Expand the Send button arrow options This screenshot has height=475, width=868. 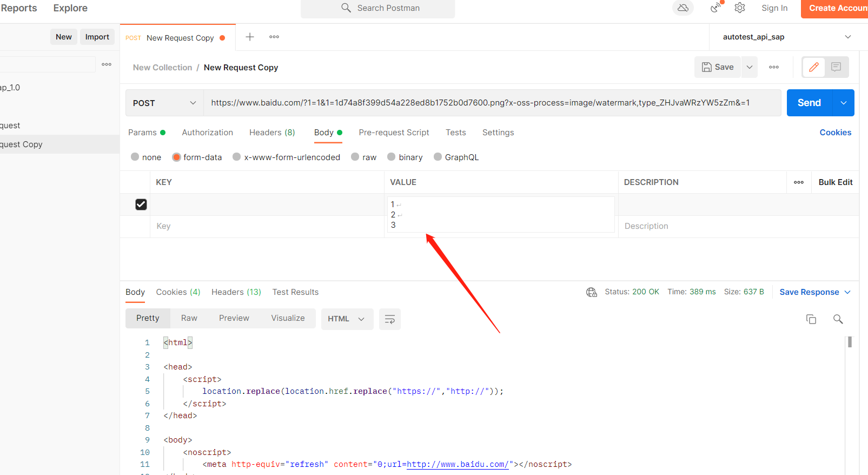point(843,103)
